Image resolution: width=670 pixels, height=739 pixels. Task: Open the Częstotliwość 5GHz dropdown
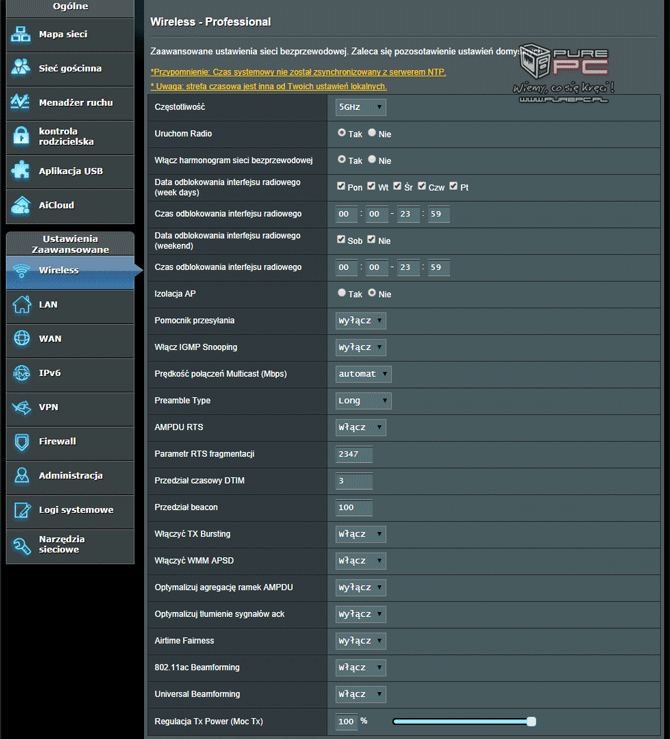[361, 107]
